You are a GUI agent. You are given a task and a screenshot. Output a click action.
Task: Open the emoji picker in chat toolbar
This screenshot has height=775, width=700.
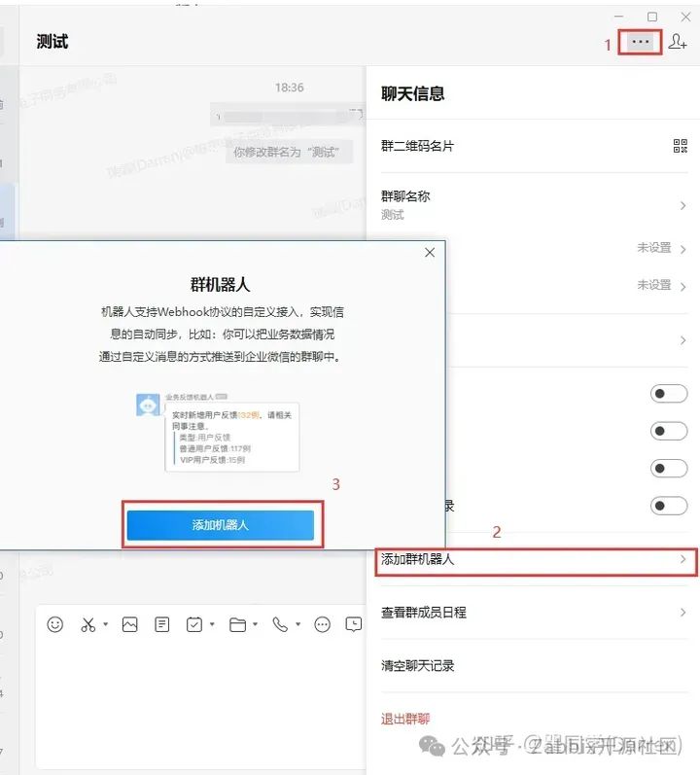[x=54, y=624]
